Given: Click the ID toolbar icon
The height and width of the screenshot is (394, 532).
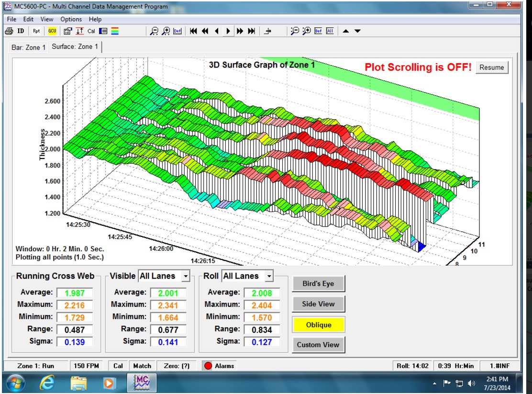Looking at the screenshot, I should click(21, 31).
